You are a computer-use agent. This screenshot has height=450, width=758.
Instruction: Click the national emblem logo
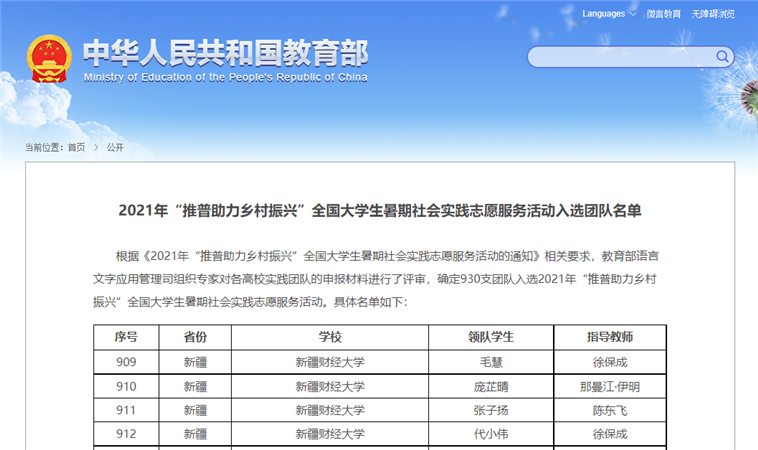(49, 58)
